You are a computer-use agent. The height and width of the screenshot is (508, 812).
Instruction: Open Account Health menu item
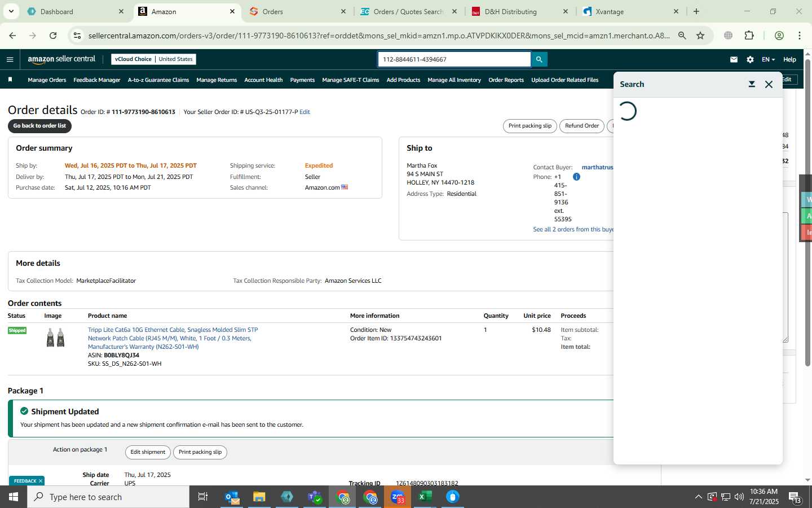[x=263, y=80]
